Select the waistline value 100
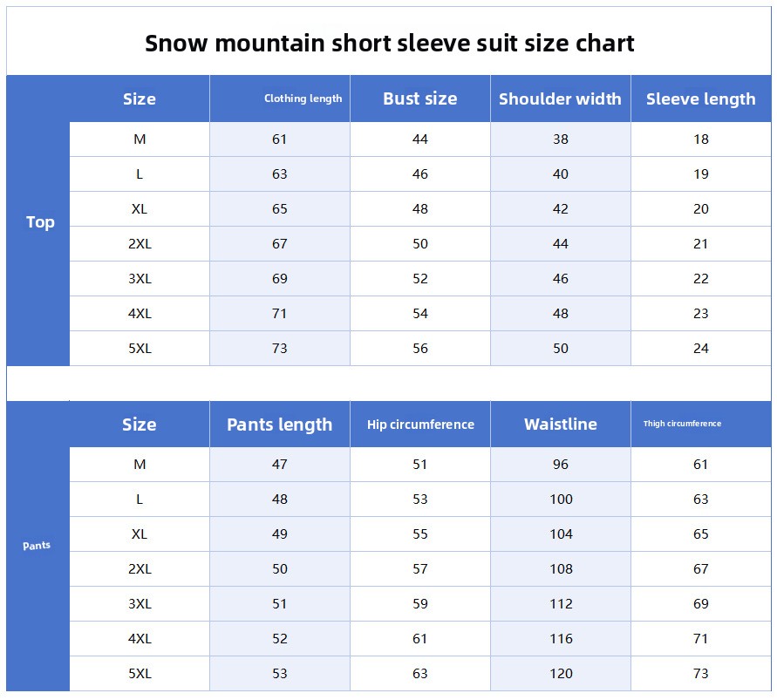This screenshot has width=777, height=700. click(561, 500)
